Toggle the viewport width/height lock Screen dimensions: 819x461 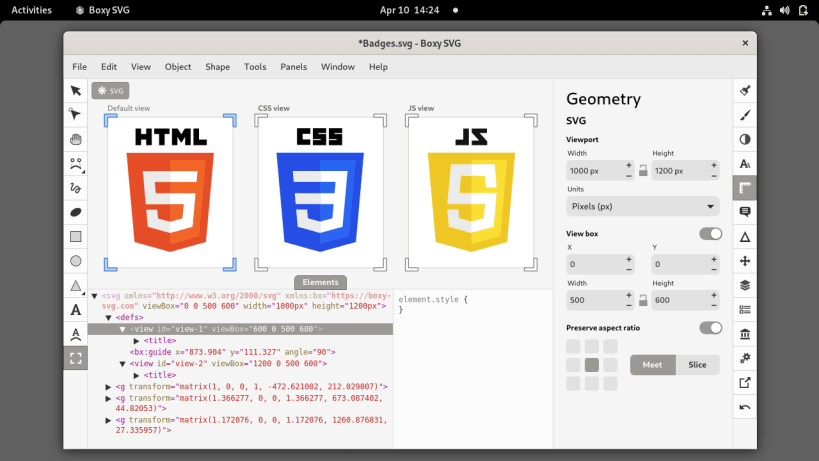[643, 171]
